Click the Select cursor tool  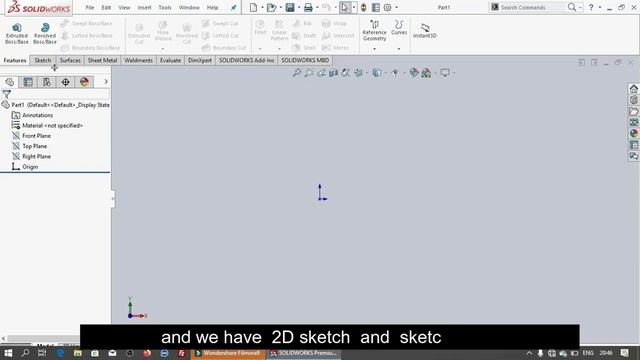click(344, 7)
